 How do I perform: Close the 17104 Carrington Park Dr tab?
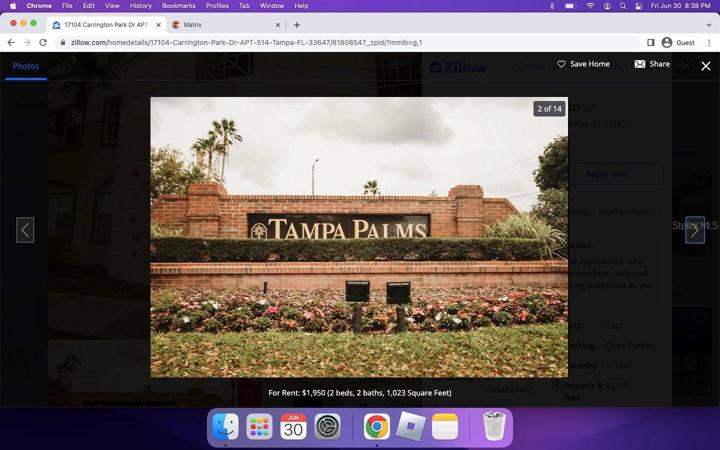tap(158, 25)
